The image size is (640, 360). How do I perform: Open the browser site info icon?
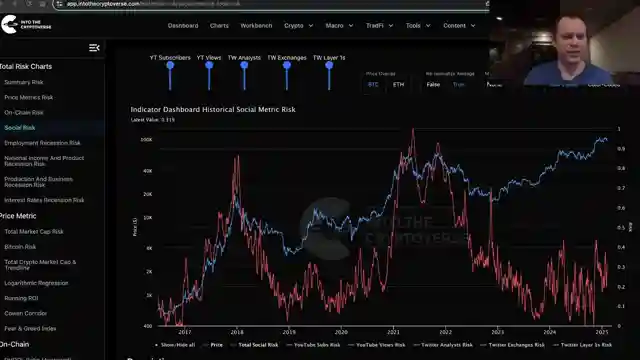click(60, 4)
